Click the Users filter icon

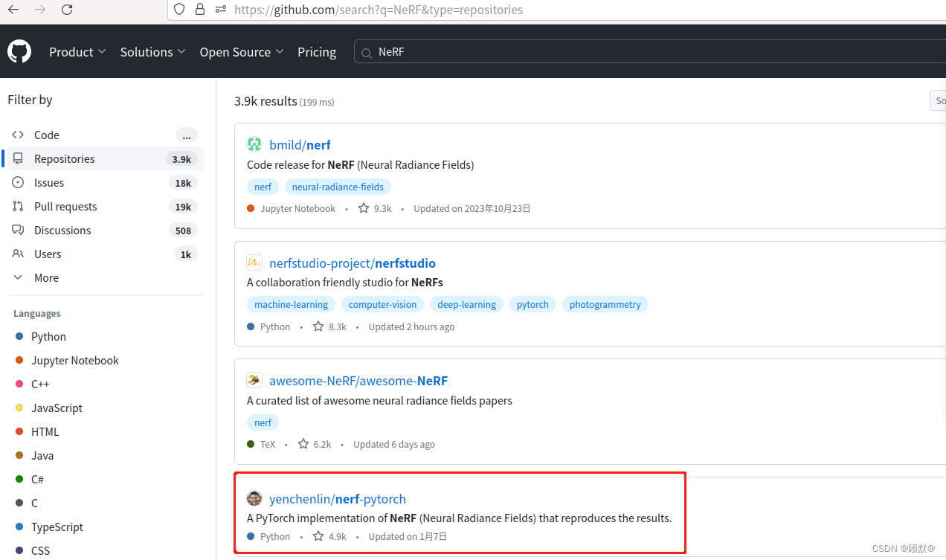[18, 254]
